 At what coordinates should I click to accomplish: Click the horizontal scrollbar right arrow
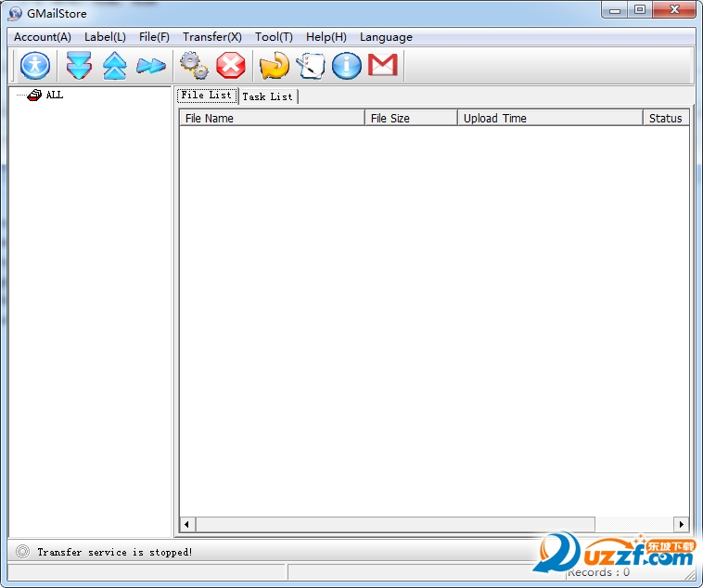(x=681, y=524)
